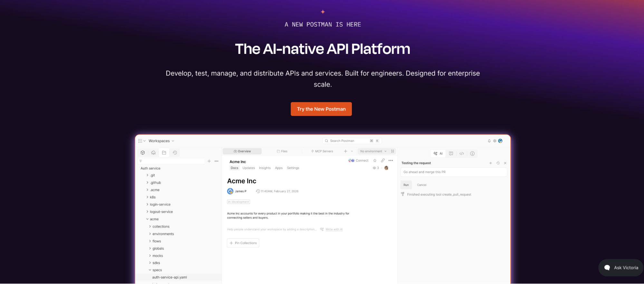644x284 pixels.
Task: Open the user avatar in top bar
Action: coord(500,141)
